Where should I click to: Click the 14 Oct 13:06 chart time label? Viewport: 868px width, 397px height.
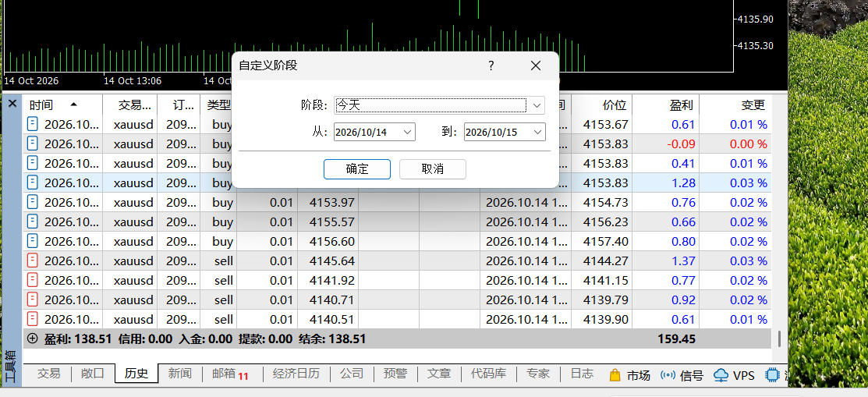[133, 81]
